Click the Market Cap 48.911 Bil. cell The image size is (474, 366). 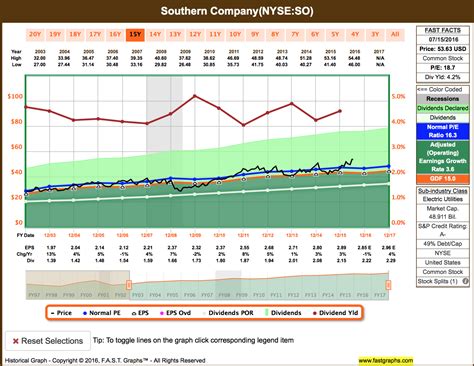click(443, 213)
